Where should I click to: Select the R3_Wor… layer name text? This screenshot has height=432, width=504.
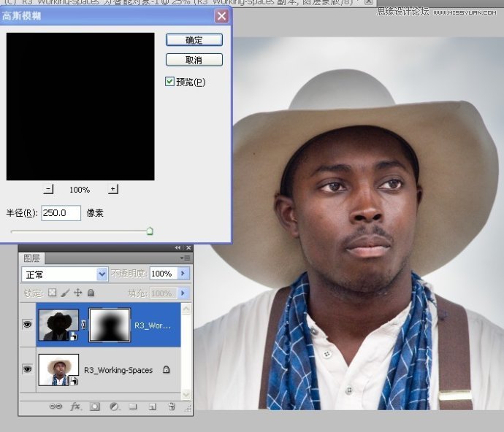[x=153, y=325]
